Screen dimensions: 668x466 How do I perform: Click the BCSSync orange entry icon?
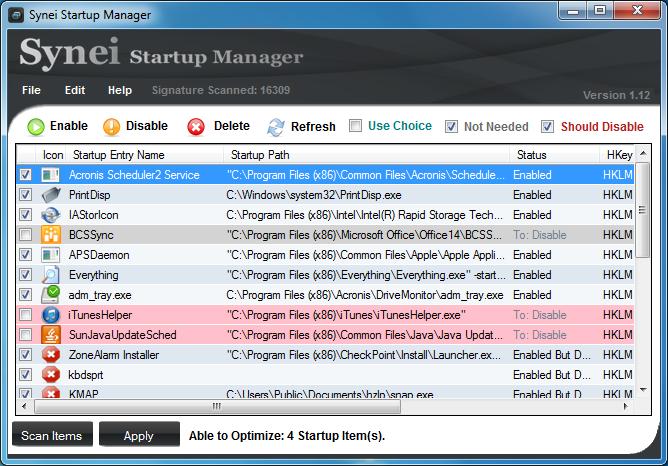click(51, 235)
